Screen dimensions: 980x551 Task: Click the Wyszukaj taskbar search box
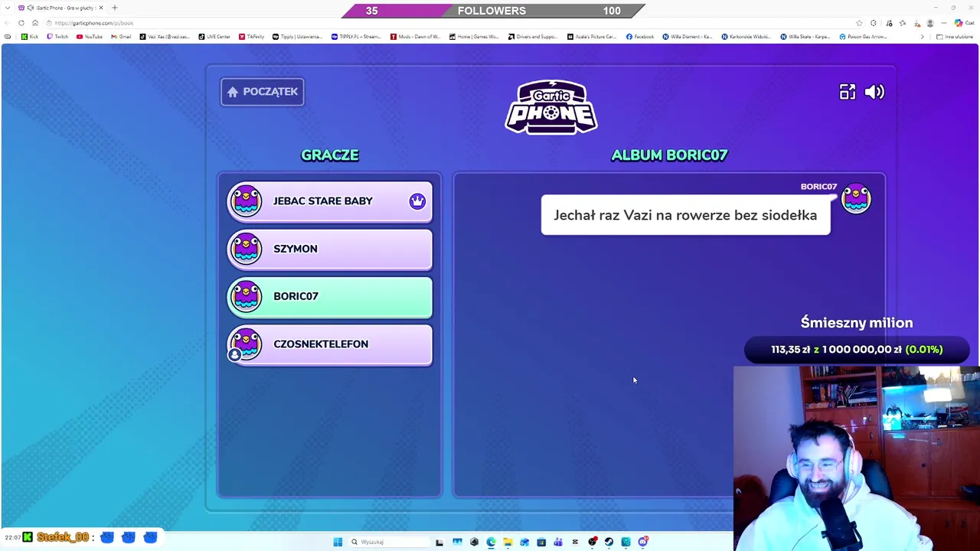coord(389,542)
